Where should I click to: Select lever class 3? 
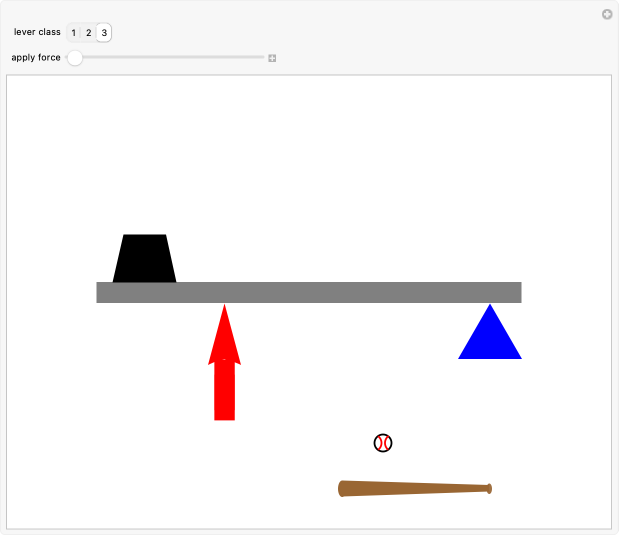coord(104,33)
